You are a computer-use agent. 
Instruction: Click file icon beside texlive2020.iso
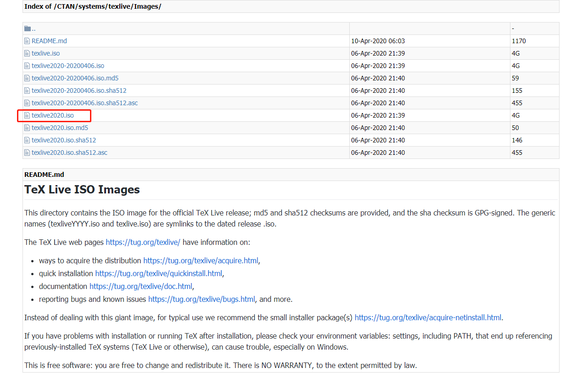pos(27,115)
